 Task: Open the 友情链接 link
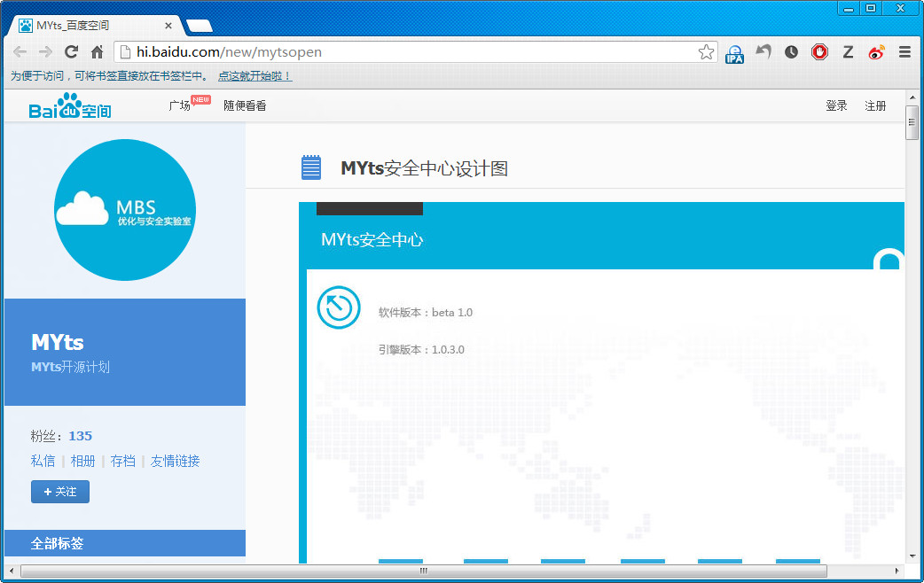coord(175,461)
